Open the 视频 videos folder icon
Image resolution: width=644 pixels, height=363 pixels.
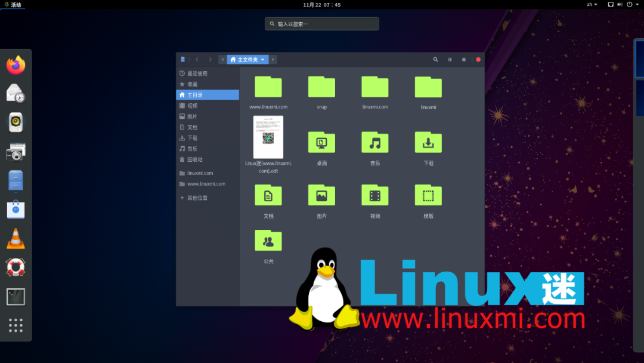tap(375, 195)
